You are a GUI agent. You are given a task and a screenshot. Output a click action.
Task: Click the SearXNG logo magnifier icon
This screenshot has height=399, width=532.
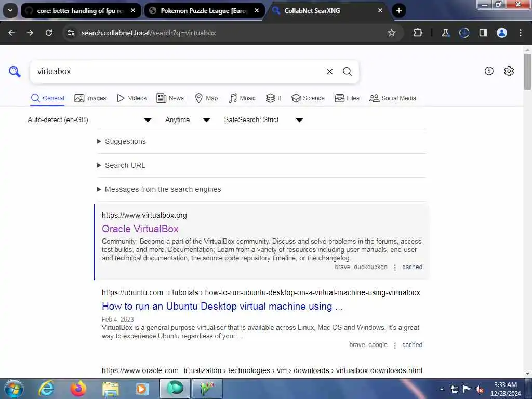(15, 72)
